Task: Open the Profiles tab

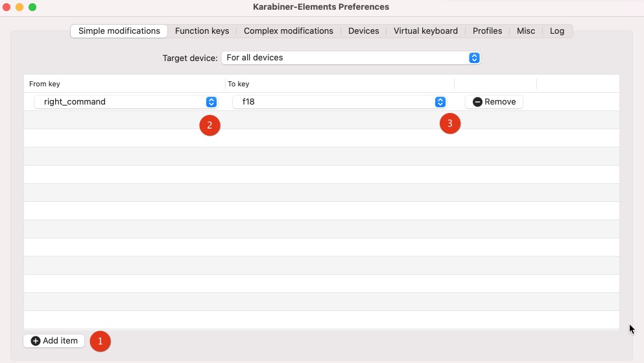Action: click(487, 31)
